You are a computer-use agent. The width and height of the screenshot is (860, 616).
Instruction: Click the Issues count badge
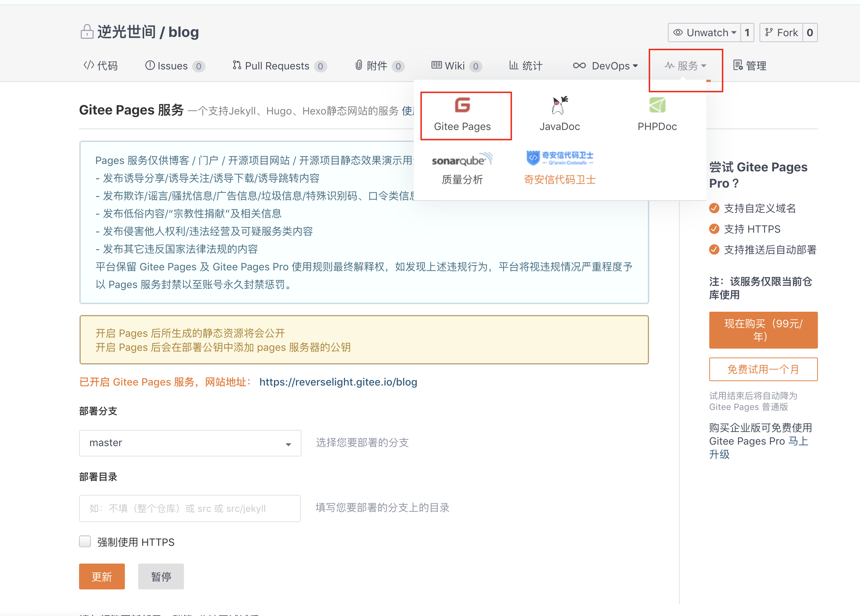[199, 66]
